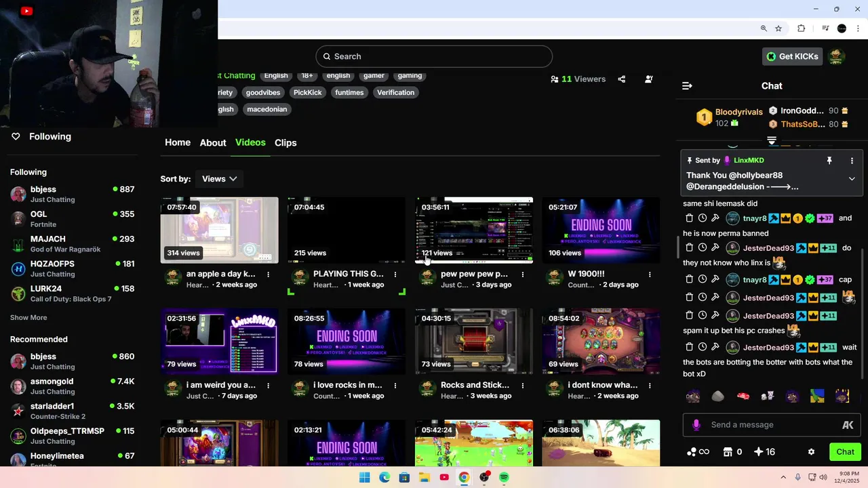Click the Following heart icon in sidebar
The image size is (868, 488).
tap(16, 136)
